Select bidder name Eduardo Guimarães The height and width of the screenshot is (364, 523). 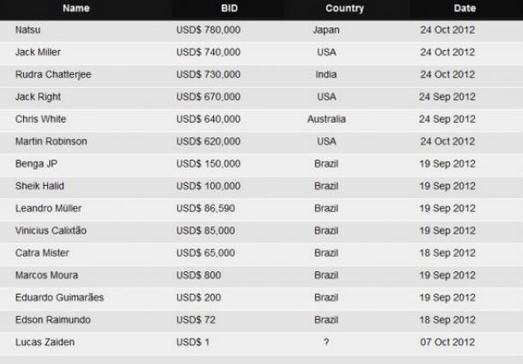tap(60, 297)
